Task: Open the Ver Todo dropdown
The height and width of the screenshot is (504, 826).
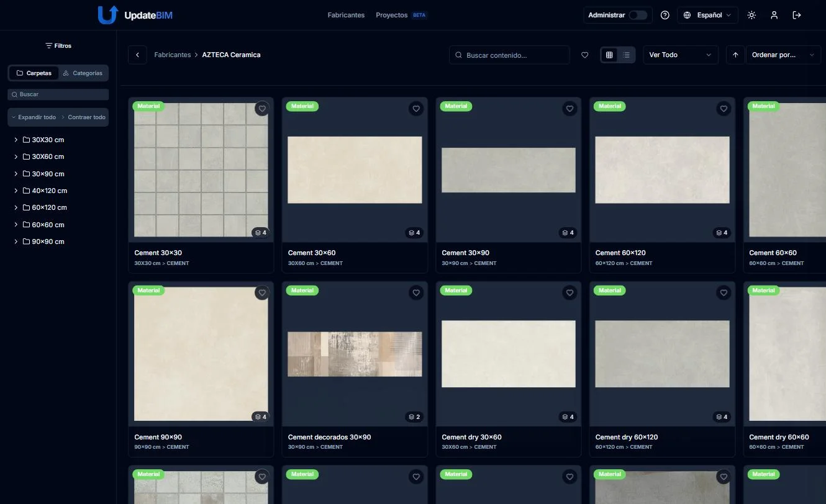Action: (x=681, y=55)
